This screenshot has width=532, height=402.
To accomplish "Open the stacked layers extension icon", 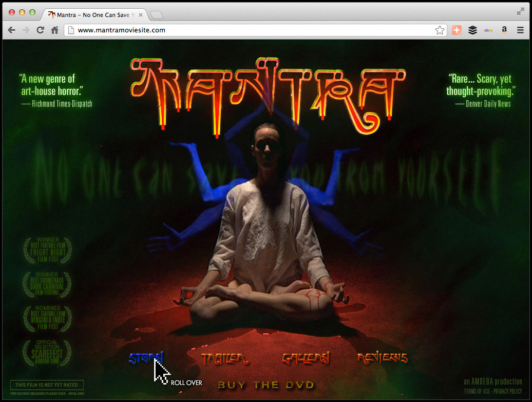I will click(x=472, y=30).
